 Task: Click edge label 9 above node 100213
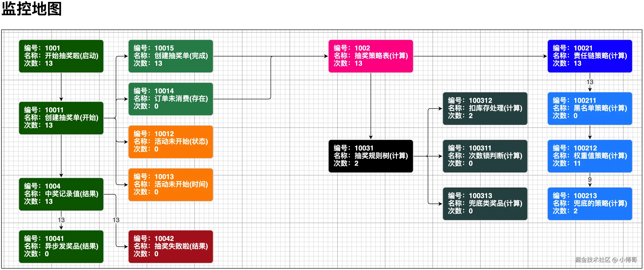(590, 179)
